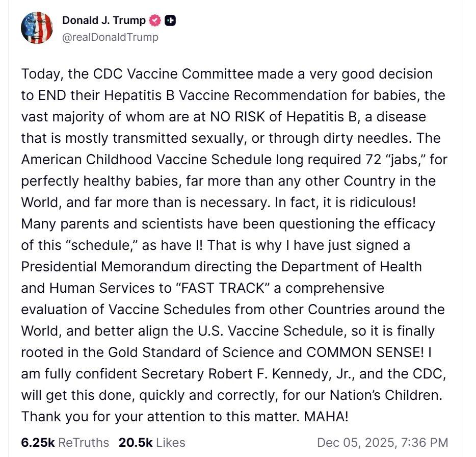
Task: Click the black plus badge icon
Action: coord(171,21)
